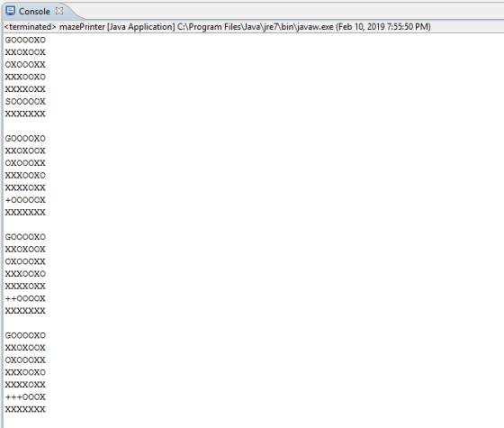Image resolution: width=504 pixels, height=428 pixels.
Task: Click the ++OOOOX row in the output
Action: point(25,298)
